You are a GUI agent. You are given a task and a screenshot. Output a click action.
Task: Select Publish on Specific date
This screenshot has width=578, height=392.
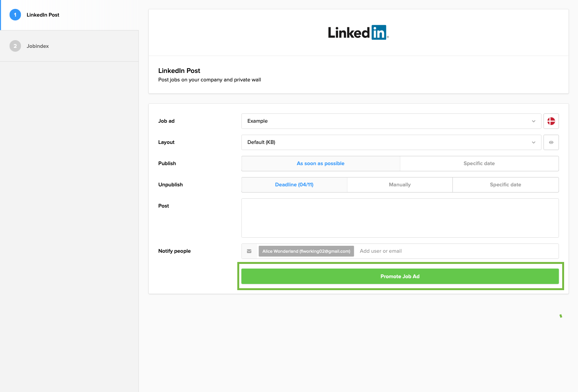479,164
